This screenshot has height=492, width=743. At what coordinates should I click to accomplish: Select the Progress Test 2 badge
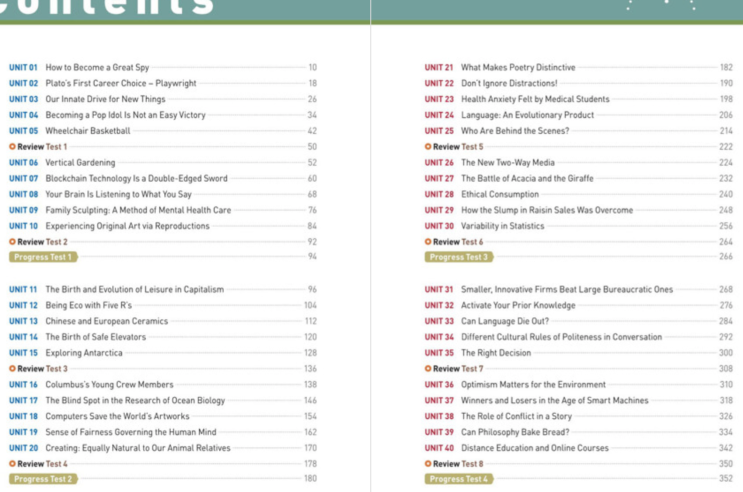point(42,479)
